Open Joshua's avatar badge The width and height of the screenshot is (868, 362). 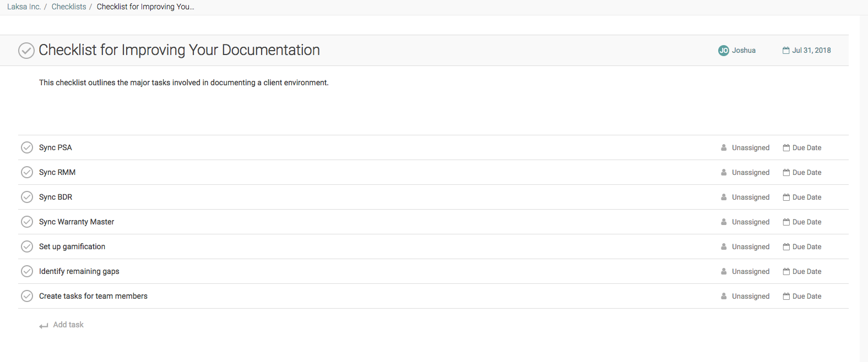tap(723, 50)
